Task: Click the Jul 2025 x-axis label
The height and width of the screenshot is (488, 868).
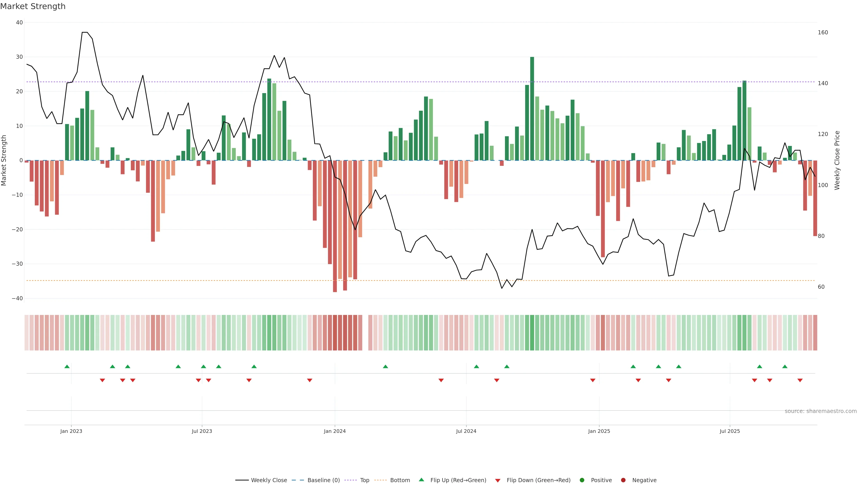Action: 729,431
